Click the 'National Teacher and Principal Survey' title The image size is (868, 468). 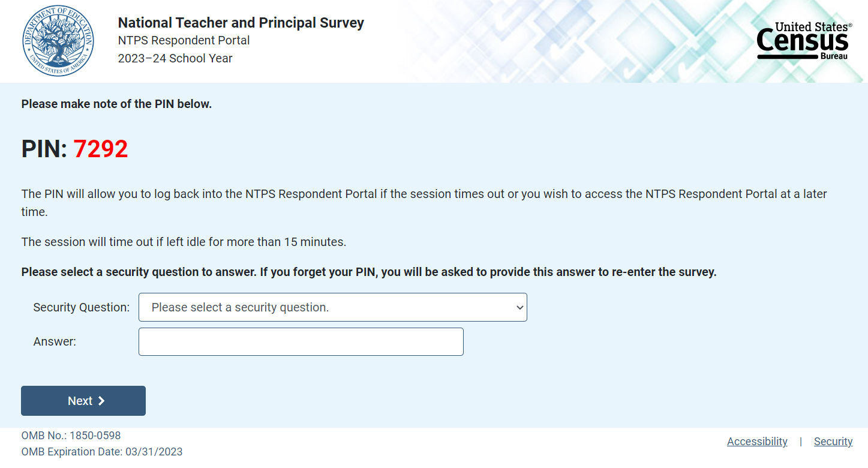tap(241, 23)
